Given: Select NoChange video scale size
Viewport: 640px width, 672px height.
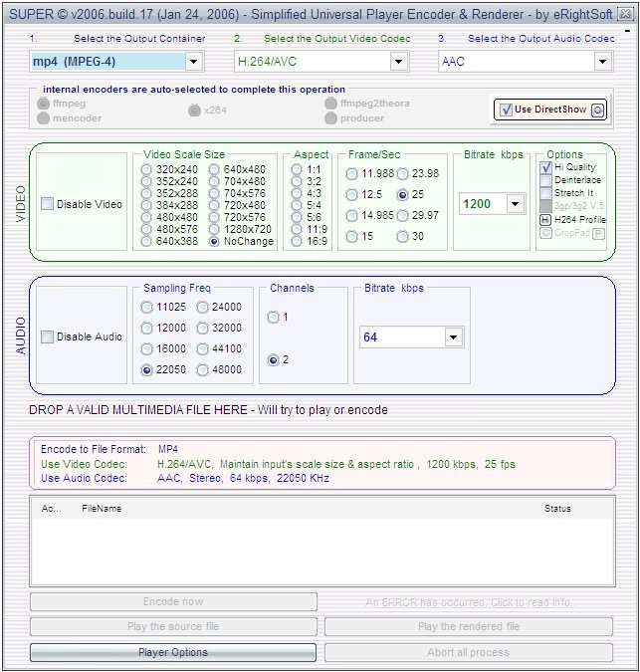Looking at the screenshot, I should click(x=214, y=242).
